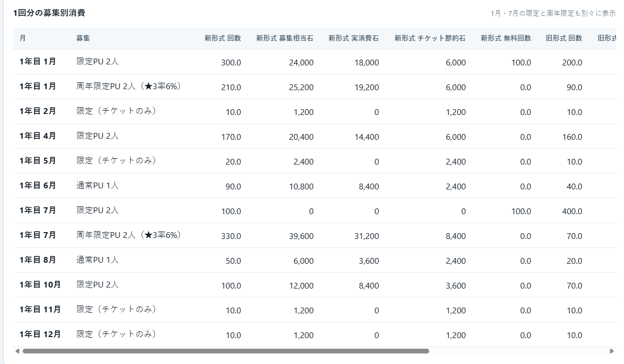Click the 10,800 募集相当石 value

click(301, 187)
